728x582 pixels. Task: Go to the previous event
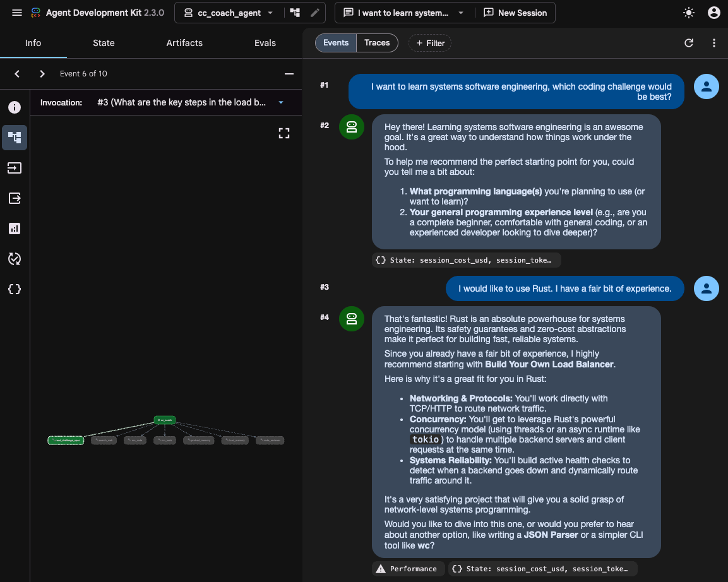17,74
